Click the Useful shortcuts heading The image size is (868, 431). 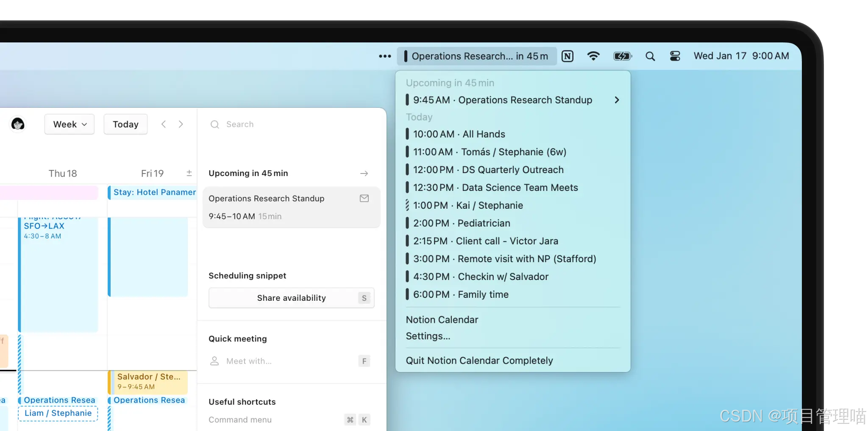click(x=242, y=402)
